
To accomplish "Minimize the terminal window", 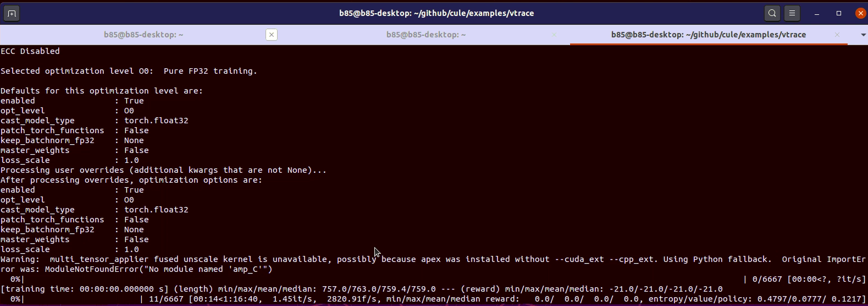I will click(817, 13).
